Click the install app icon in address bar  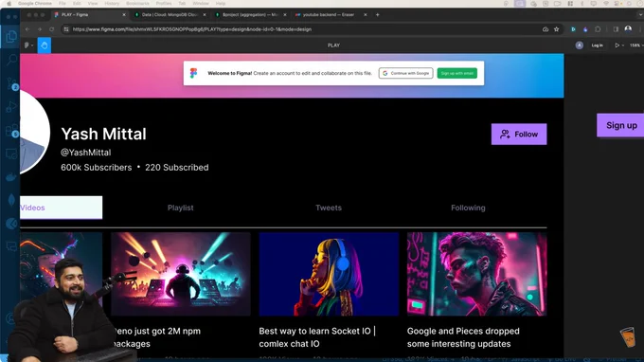coord(546,29)
